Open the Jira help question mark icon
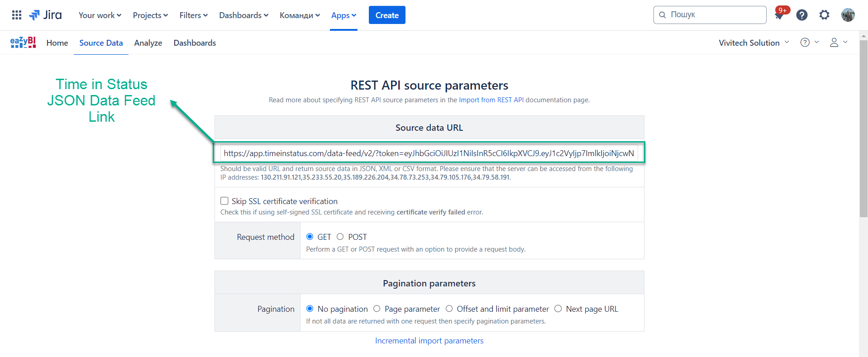This screenshot has height=357, width=868. (801, 15)
